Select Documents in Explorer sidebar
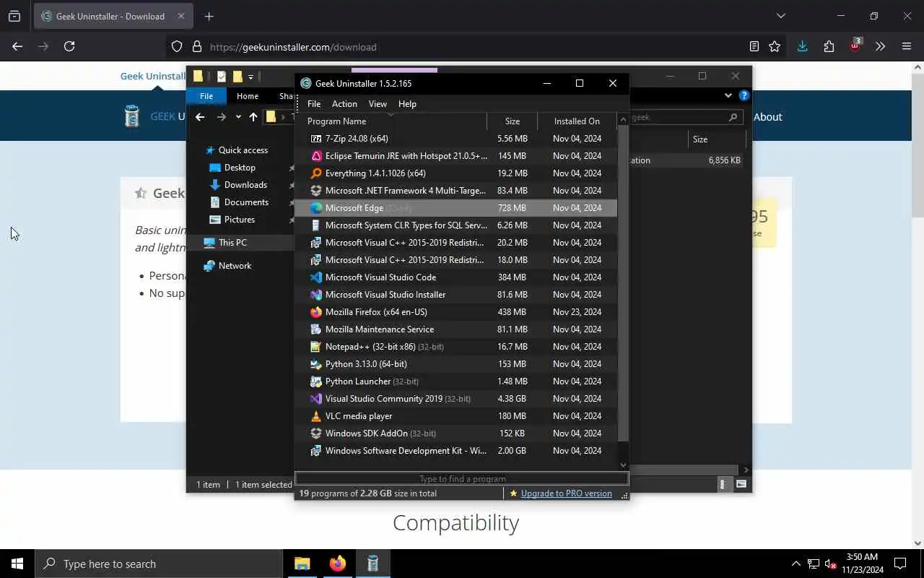The width and height of the screenshot is (924, 578). pos(246,202)
